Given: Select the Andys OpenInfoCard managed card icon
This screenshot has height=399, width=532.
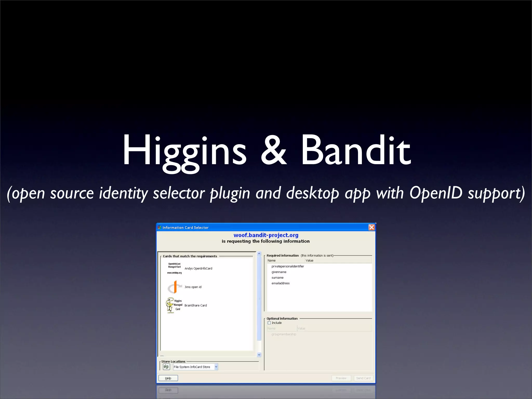Looking at the screenshot, I should pyautogui.click(x=174, y=268).
